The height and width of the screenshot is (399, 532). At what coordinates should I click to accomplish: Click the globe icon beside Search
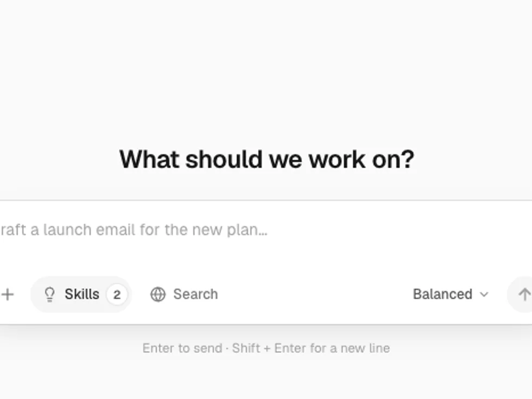(x=158, y=294)
